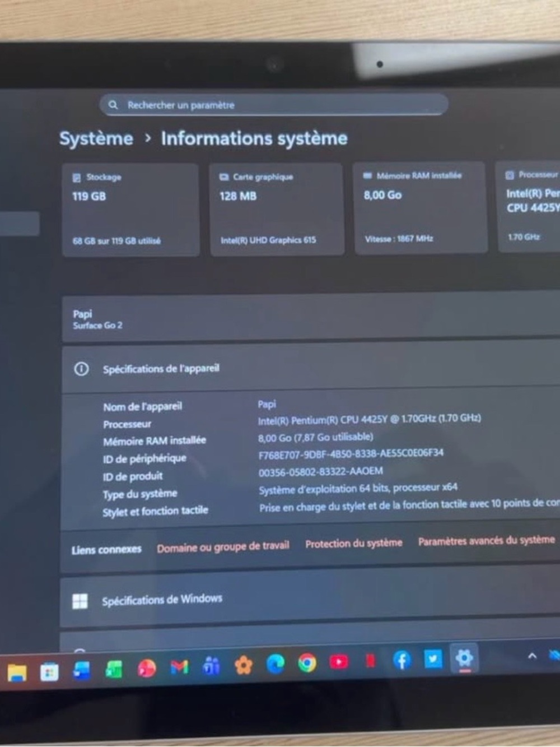Open the orange flower app icon

pos(243,665)
